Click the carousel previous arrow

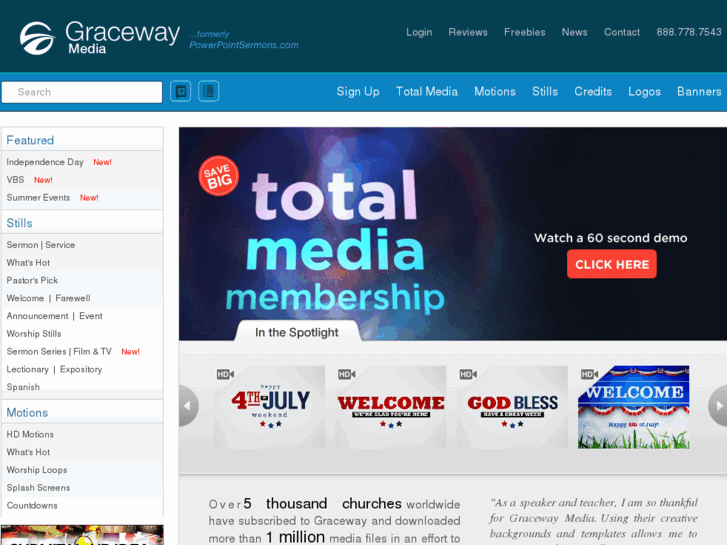(187, 406)
